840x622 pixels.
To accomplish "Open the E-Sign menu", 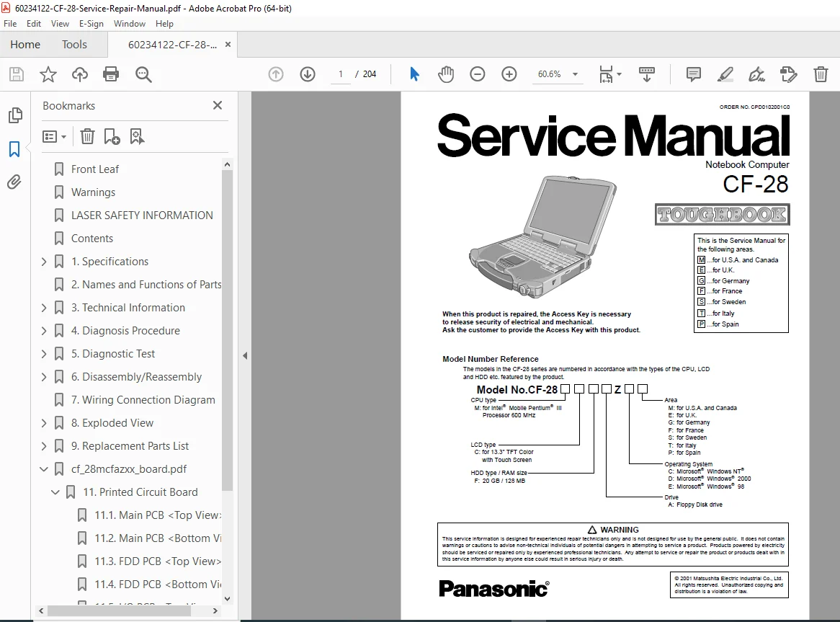I will click(x=91, y=24).
